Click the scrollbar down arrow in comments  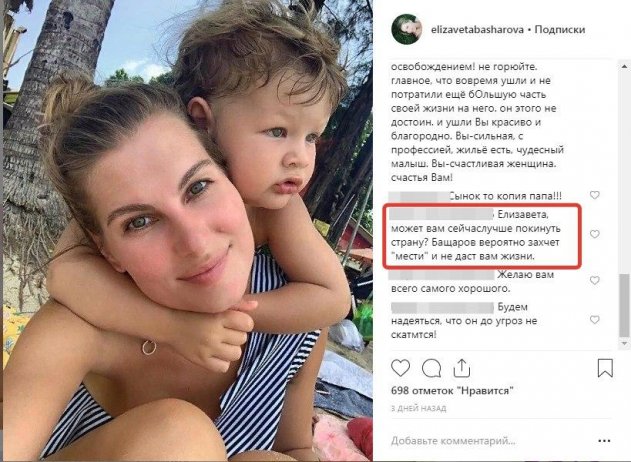point(624,343)
